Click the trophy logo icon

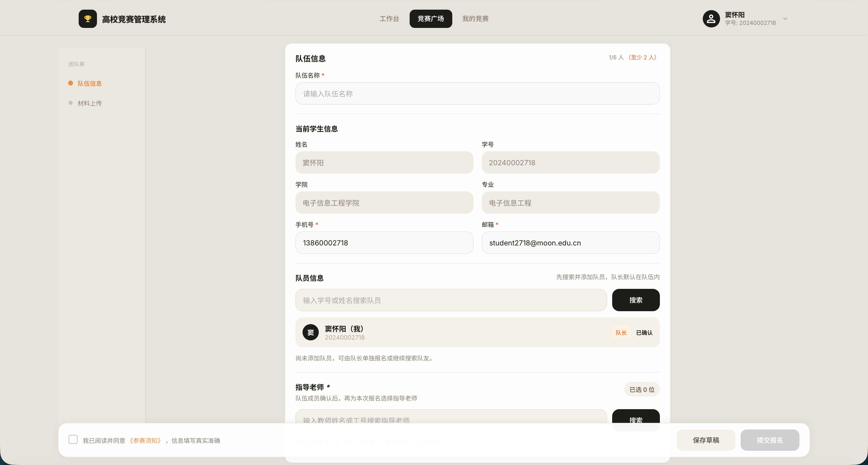coord(88,19)
